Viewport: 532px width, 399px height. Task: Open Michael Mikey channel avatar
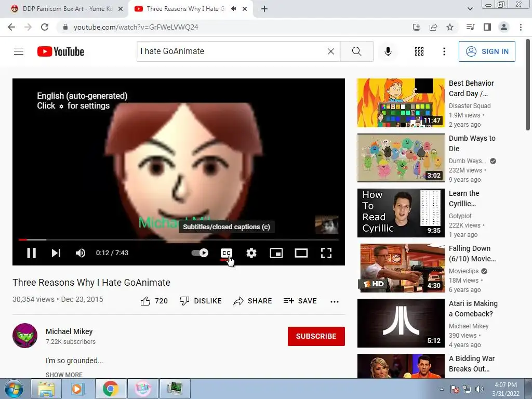(x=25, y=336)
